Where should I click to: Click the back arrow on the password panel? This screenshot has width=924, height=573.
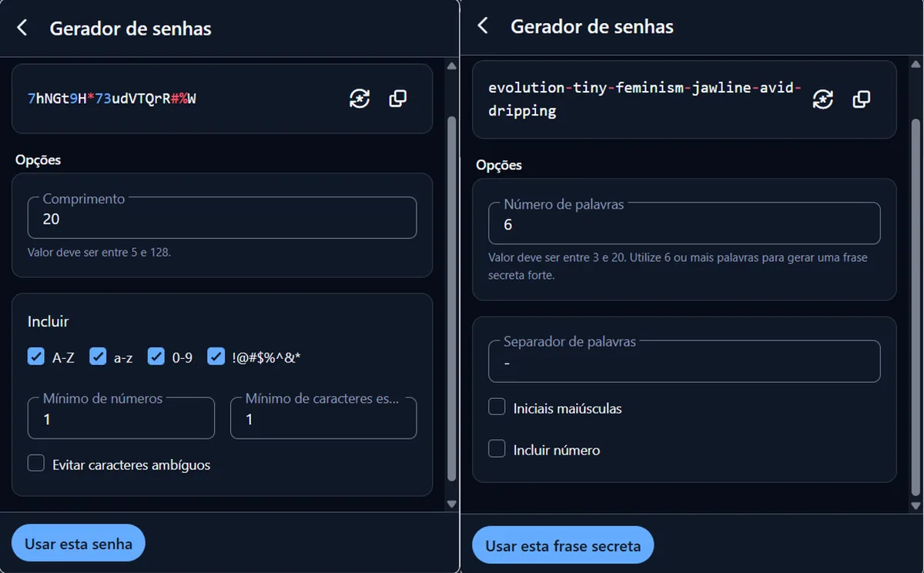pyautogui.click(x=22, y=26)
